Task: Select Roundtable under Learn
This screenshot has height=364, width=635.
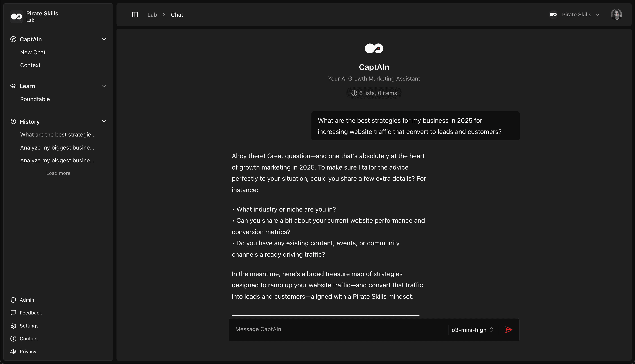Action: click(35, 99)
